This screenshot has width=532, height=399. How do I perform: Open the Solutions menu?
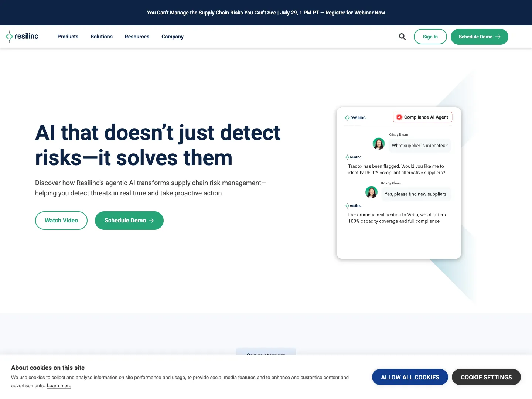(x=102, y=37)
